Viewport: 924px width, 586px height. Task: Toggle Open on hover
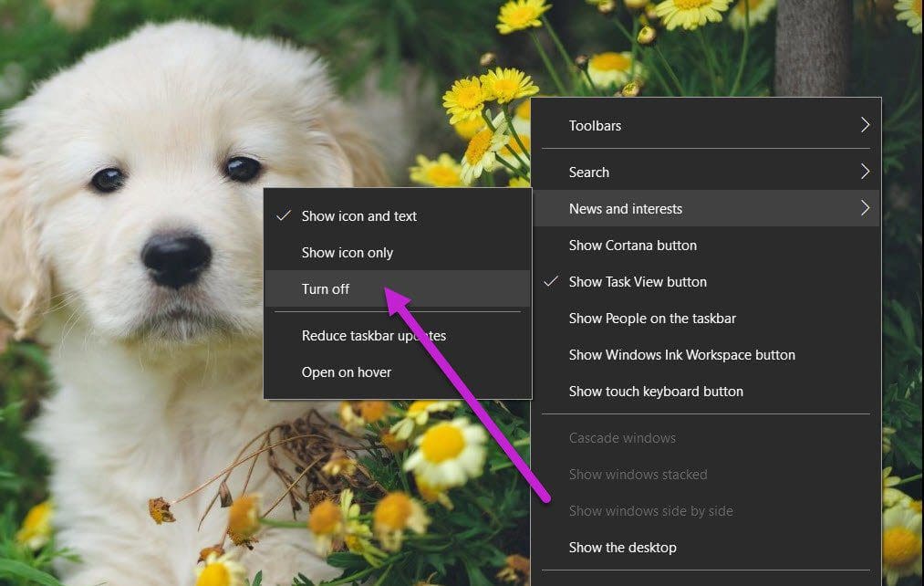point(398,372)
